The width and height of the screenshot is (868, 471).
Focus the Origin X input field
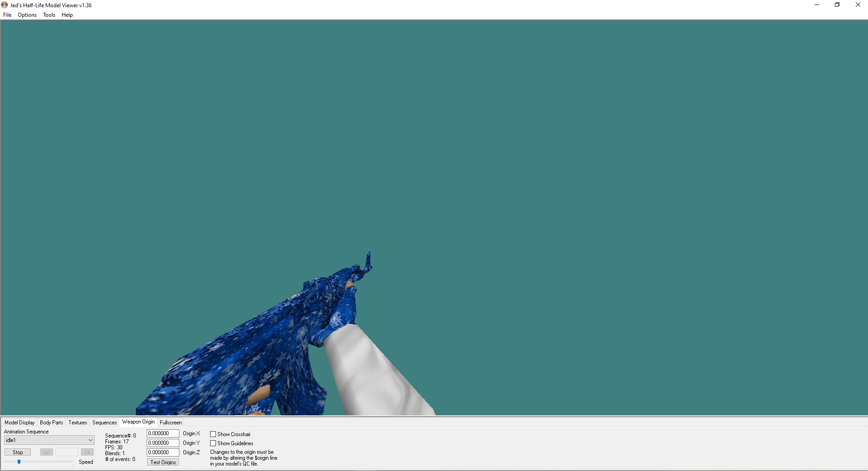163,433
